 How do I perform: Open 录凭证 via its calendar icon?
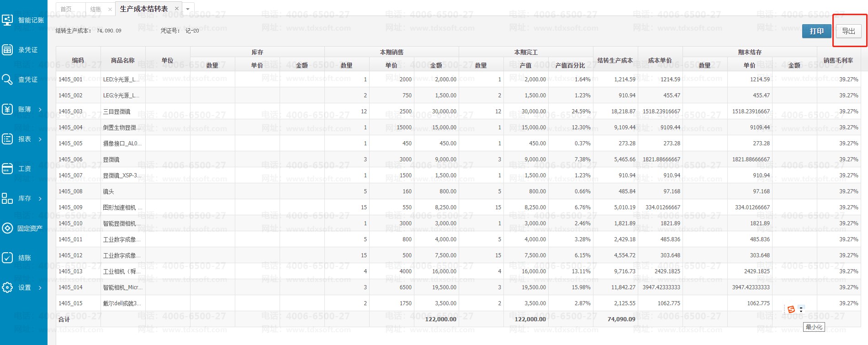tap(7, 50)
